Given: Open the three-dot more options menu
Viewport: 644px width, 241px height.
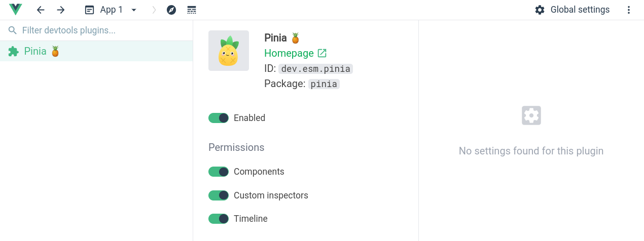Looking at the screenshot, I should [x=629, y=10].
